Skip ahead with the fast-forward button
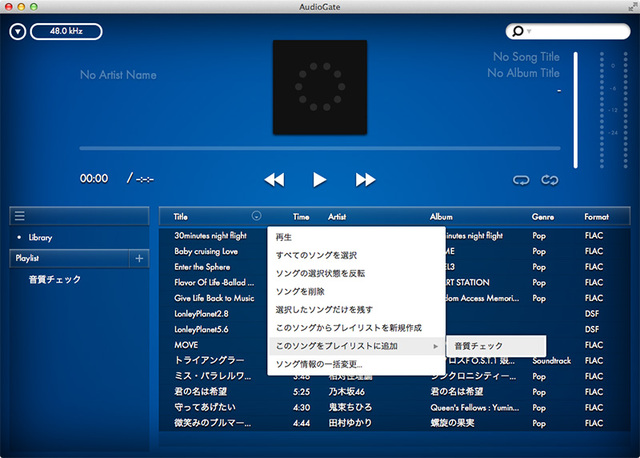 tap(365, 180)
